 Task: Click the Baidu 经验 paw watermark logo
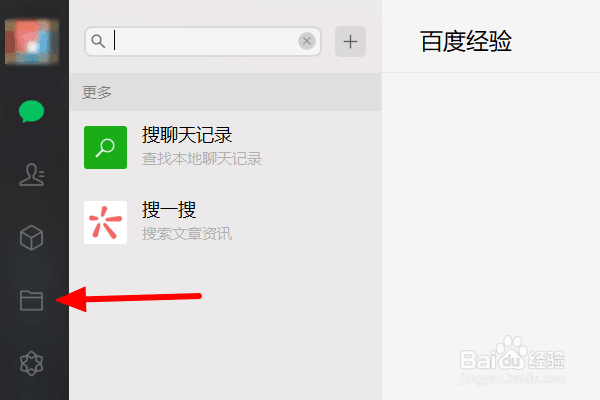[512, 353]
